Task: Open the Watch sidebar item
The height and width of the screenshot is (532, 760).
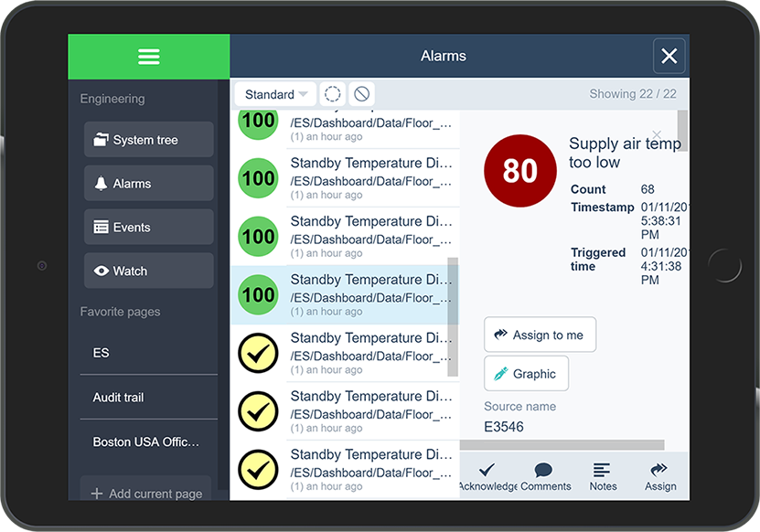Action: 149,271
